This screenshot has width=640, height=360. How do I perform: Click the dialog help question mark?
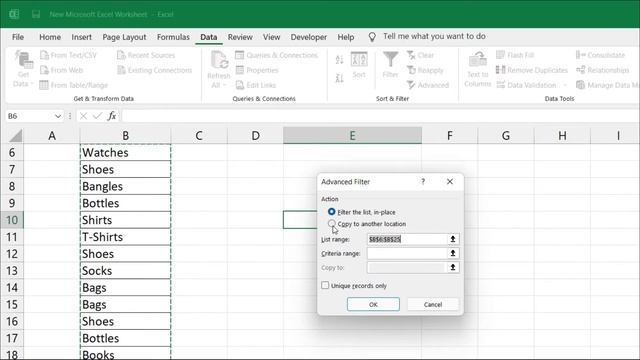point(423,182)
